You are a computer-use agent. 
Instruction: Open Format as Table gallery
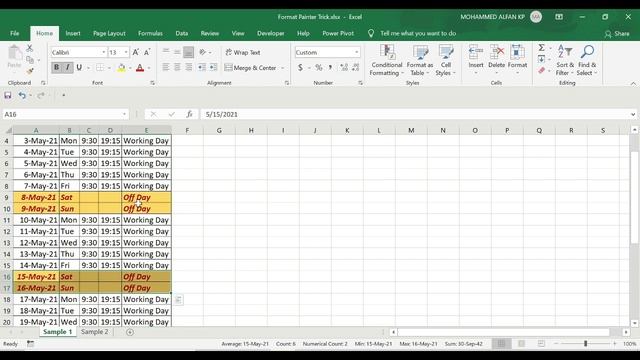[x=420, y=60]
